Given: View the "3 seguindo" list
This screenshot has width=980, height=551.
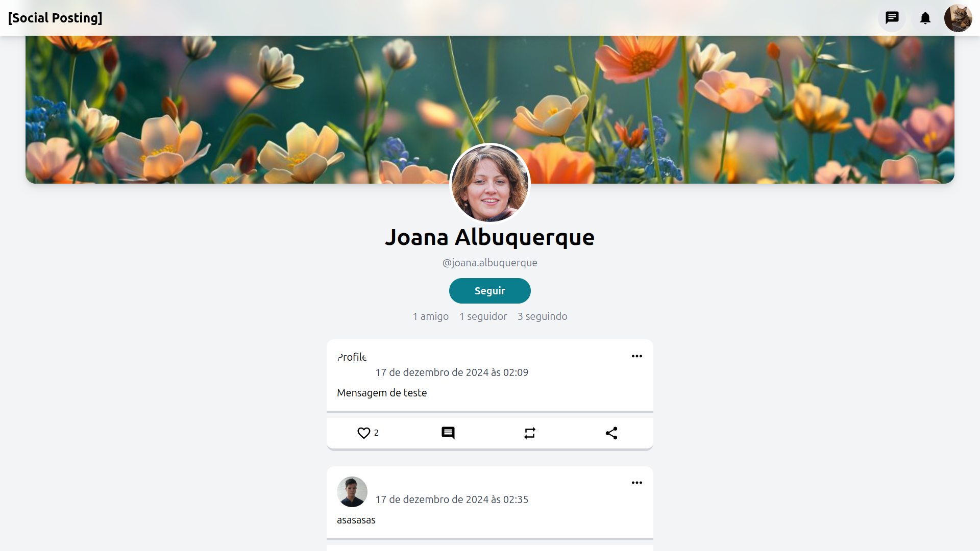Looking at the screenshot, I should 542,316.
